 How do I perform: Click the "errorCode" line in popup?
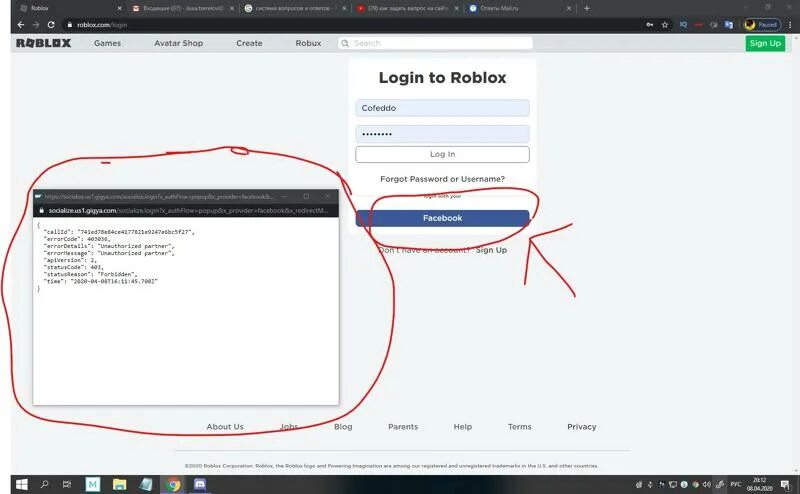point(77,239)
